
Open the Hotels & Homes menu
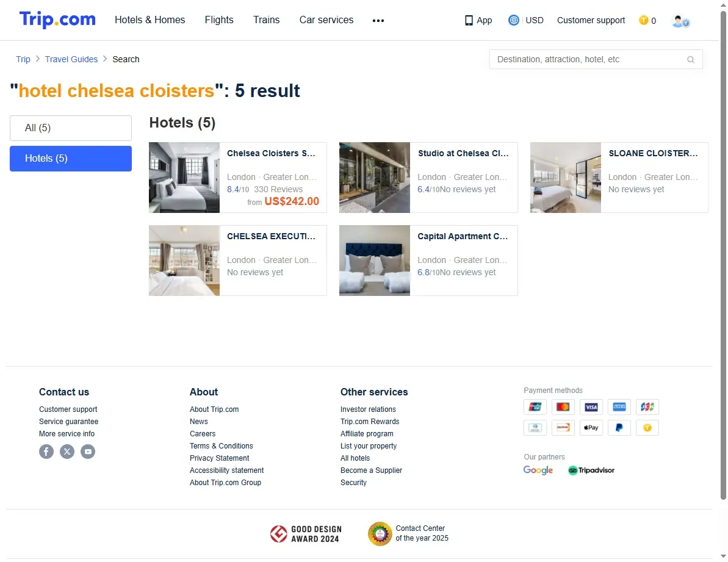click(150, 20)
